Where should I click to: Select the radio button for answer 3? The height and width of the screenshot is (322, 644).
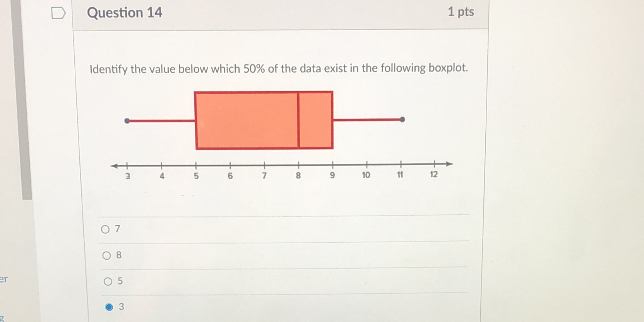(109, 307)
